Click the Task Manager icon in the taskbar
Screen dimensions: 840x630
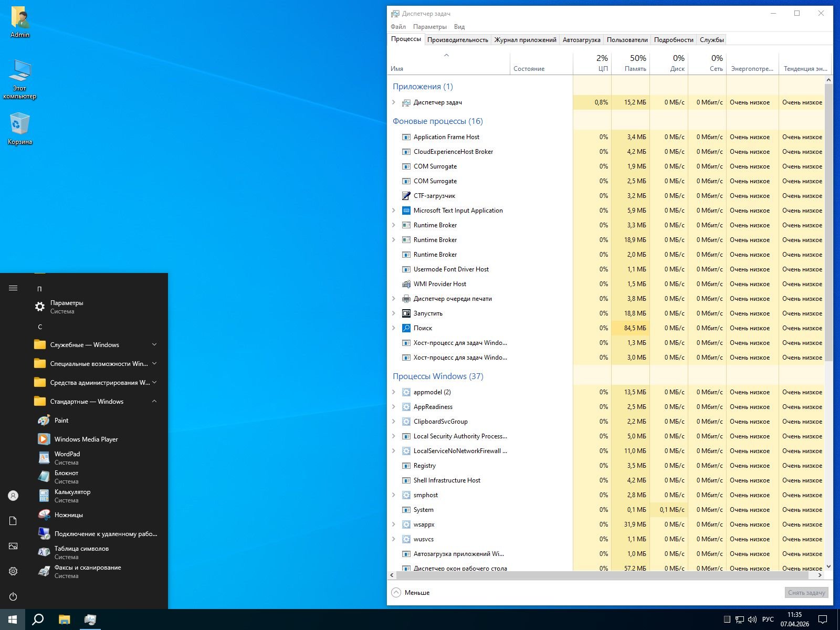coord(90,619)
